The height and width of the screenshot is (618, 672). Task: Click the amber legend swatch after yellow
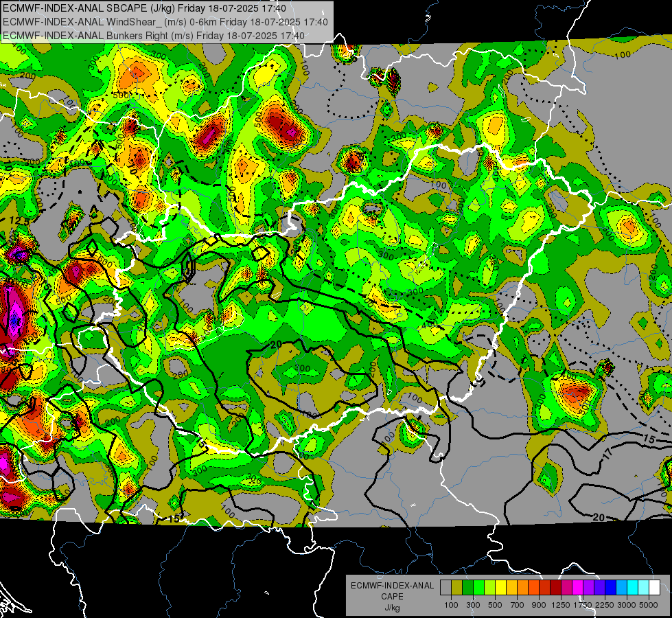click(511, 588)
